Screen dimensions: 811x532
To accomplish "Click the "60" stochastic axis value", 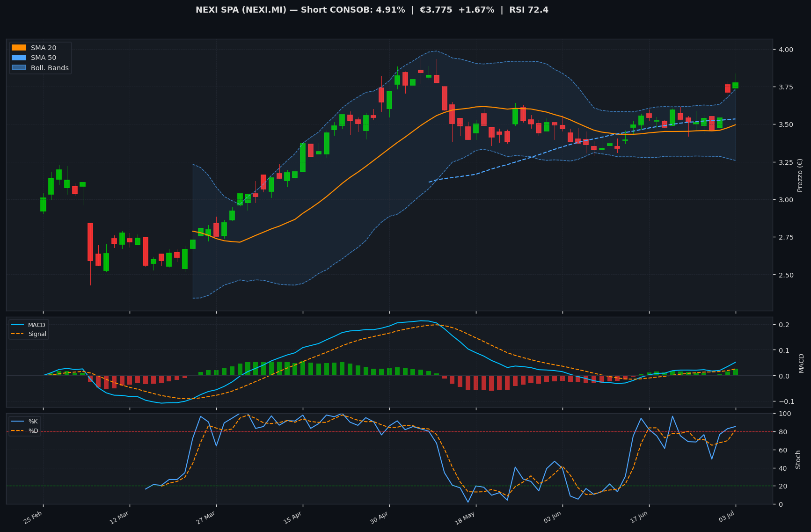I will [x=782, y=450].
